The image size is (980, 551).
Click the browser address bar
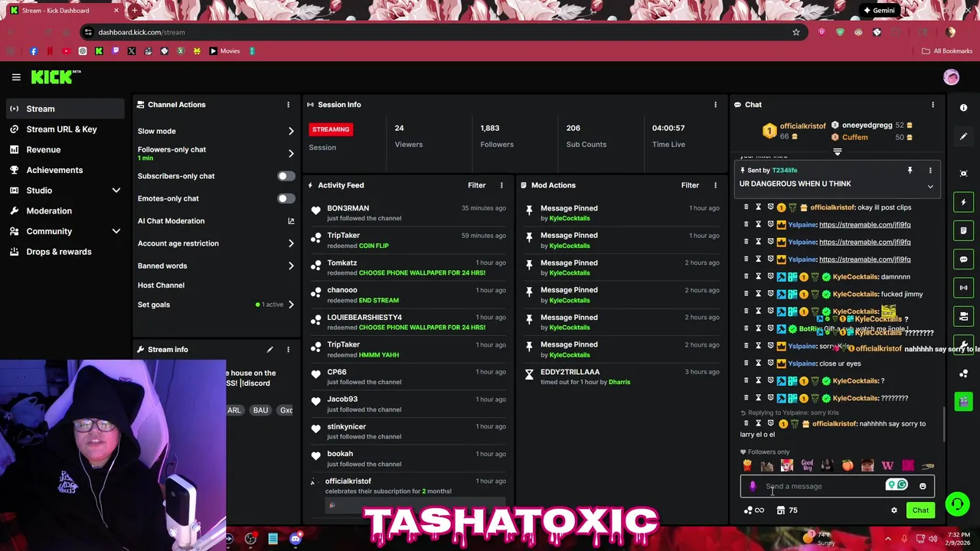pyautogui.click(x=440, y=32)
